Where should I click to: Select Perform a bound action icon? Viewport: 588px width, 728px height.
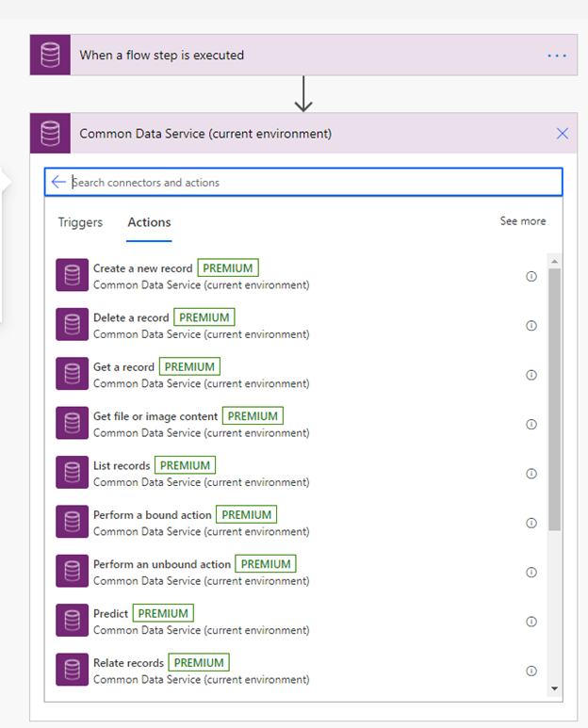pyautogui.click(x=72, y=522)
